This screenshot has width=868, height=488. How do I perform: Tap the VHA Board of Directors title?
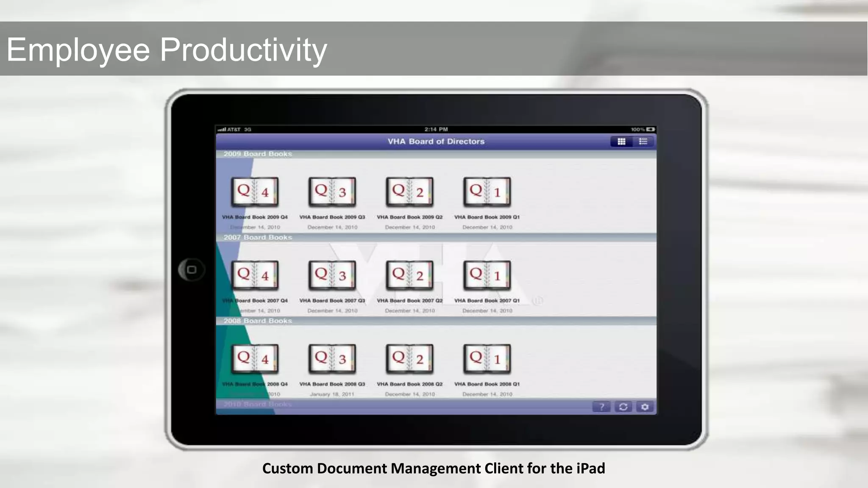[x=436, y=141]
